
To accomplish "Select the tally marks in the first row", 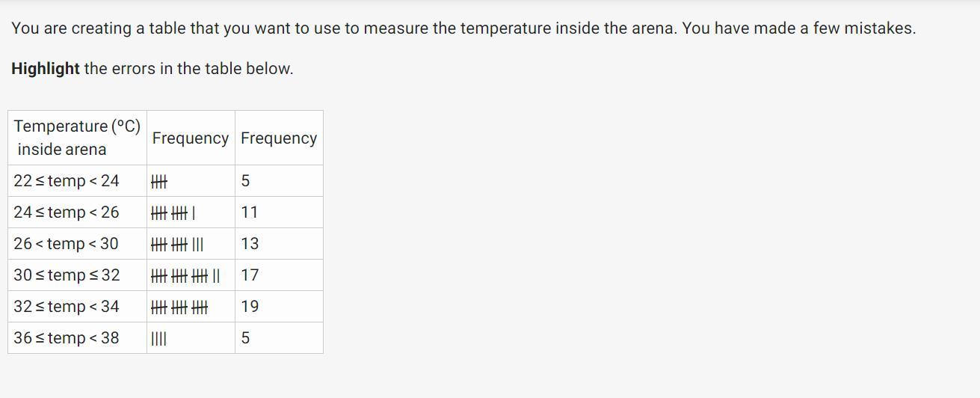I will (159, 181).
